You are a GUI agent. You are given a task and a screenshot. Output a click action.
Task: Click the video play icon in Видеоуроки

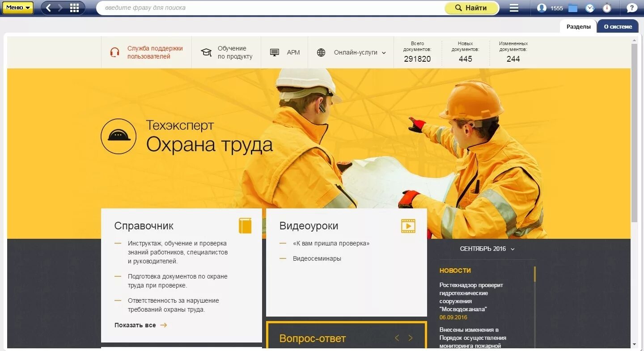408,226
